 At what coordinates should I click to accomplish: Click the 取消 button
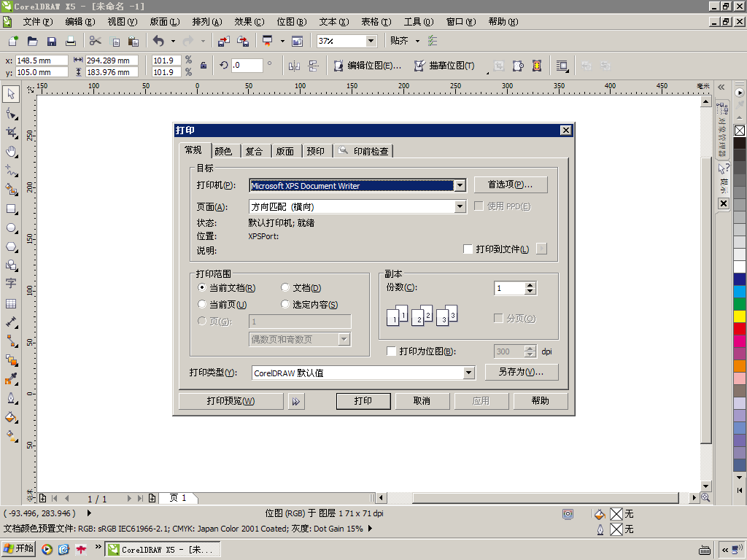coord(422,401)
